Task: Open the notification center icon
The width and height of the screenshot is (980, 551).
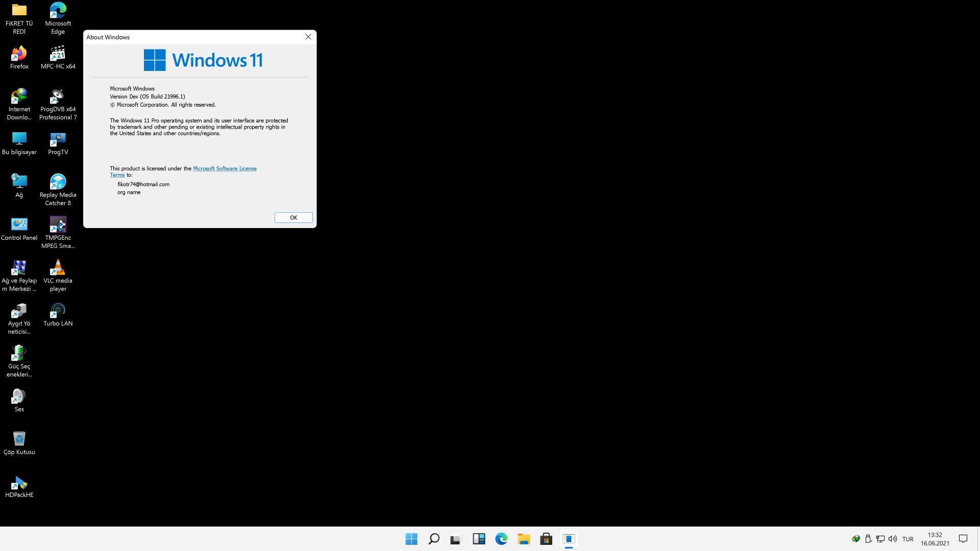Action: [963, 539]
